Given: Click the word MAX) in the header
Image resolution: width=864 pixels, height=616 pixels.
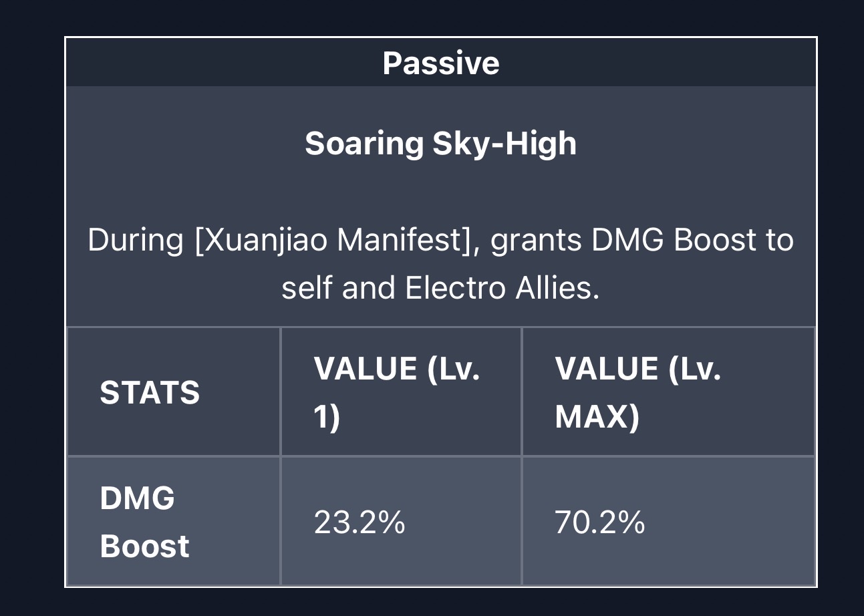Looking at the screenshot, I should [x=597, y=417].
